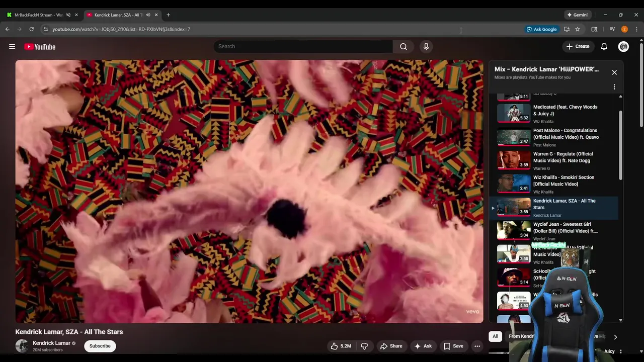Image resolution: width=644 pixels, height=362 pixels.
Task: Like the video with thumbs up
Action: coord(341,346)
